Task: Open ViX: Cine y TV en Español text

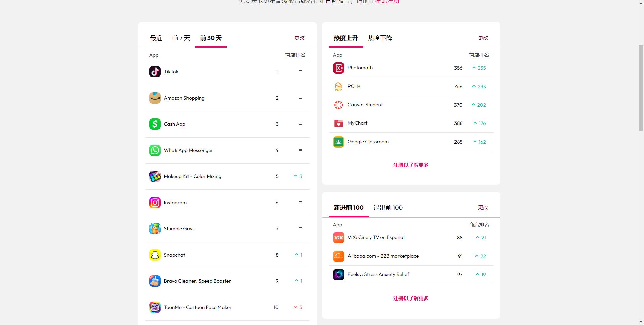Action: (x=376, y=237)
